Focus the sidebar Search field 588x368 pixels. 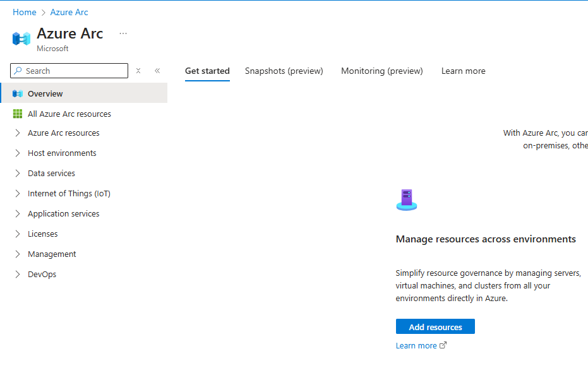(x=69, y=71)
